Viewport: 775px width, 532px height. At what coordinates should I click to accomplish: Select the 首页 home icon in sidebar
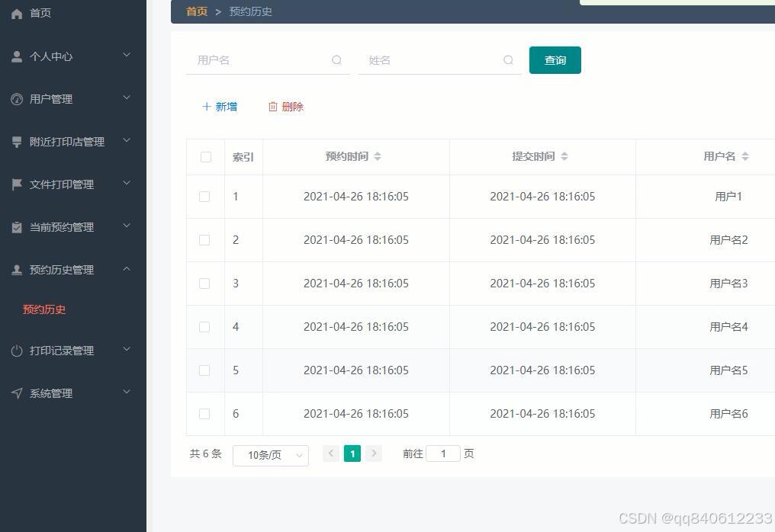pyautogui.click(x=15, y=12)
